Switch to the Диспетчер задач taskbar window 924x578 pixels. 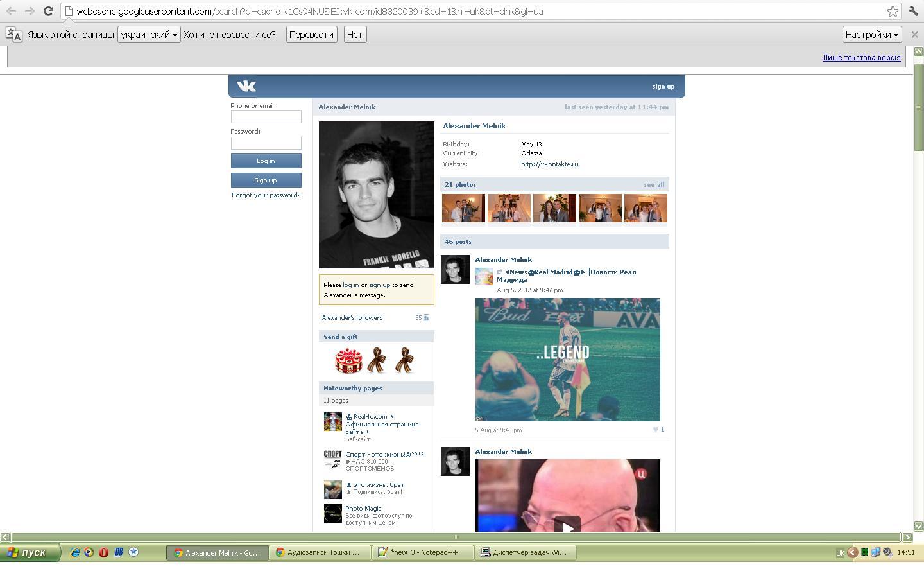click(525, 552)
